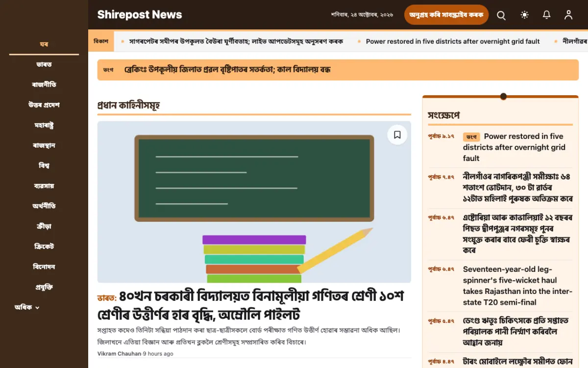Open ক্ৰিকেট section in sidebar
This screenshot has height=368, width=588.
click(44, 246)
